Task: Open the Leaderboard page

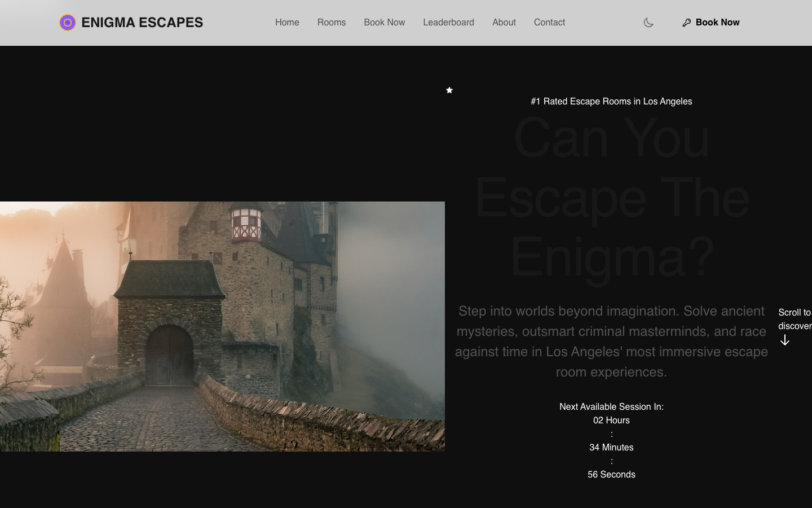Action: 448,23
